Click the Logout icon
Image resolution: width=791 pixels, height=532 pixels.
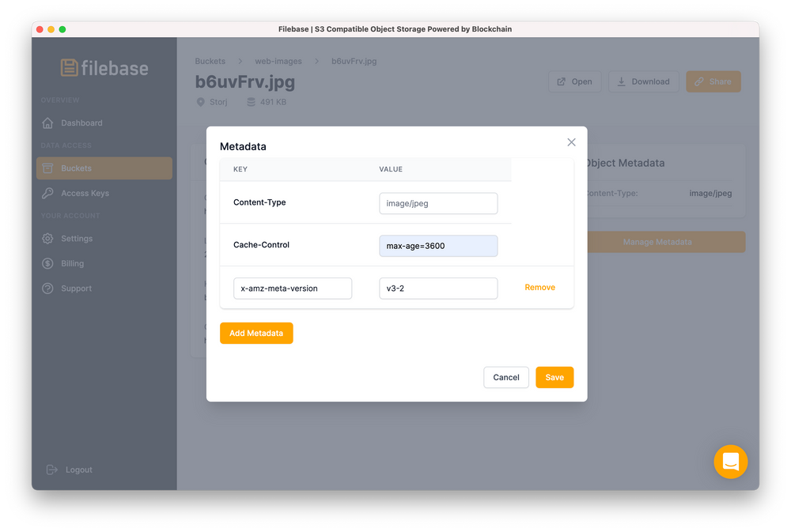coord(50,470)
